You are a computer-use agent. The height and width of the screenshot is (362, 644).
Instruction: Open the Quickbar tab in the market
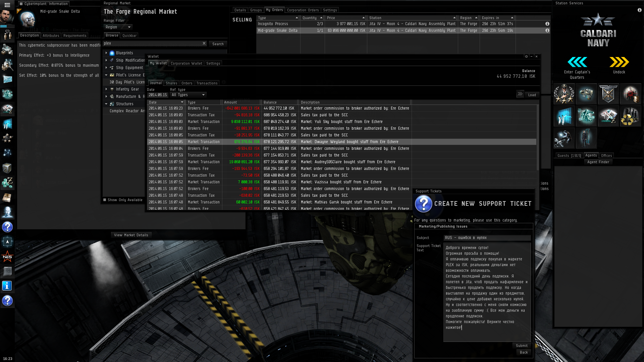129,36
